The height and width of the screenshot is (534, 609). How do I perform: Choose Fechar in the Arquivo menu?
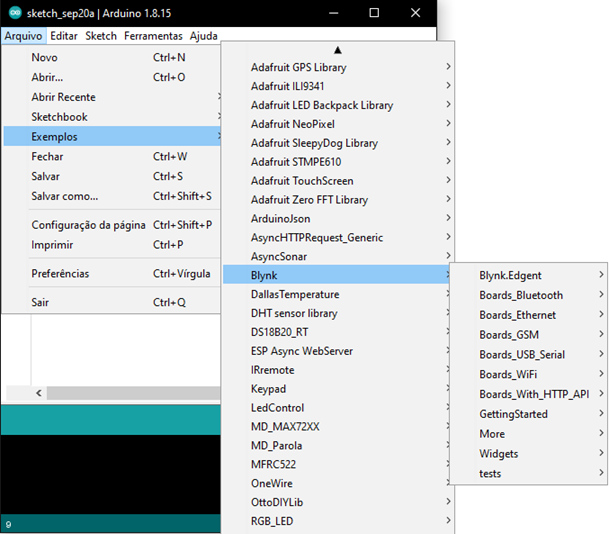point(112,157)
